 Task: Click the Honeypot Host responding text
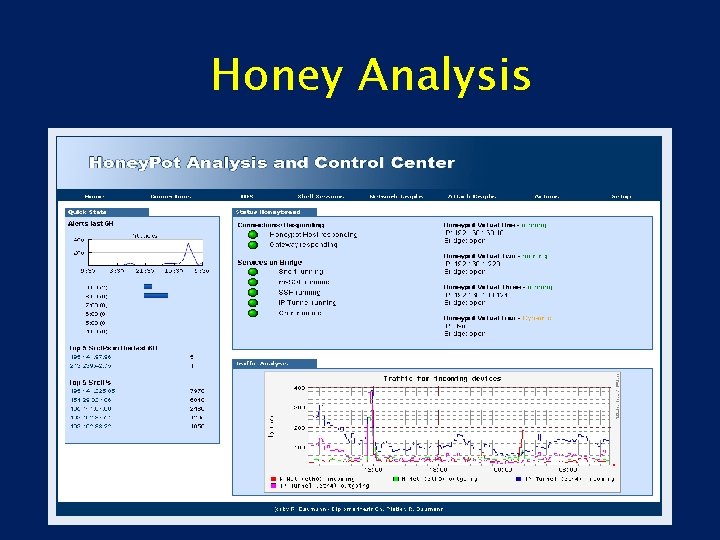coord(313,235)
